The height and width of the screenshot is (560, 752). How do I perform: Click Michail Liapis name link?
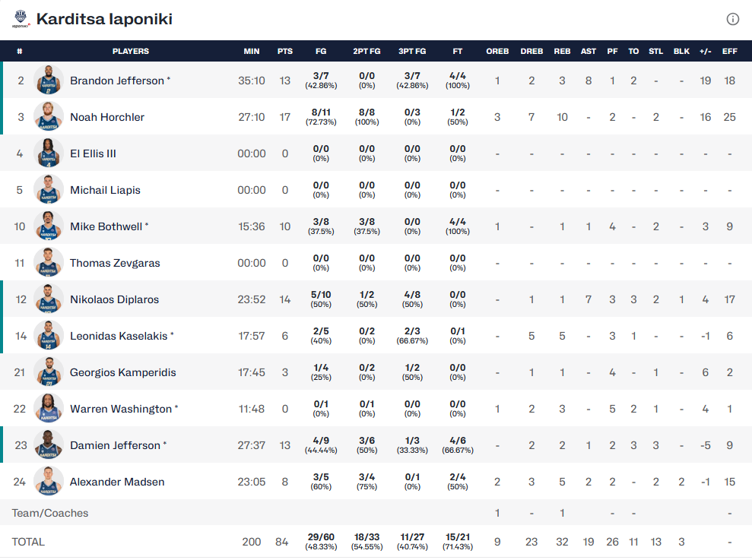[x=105, y=190]
